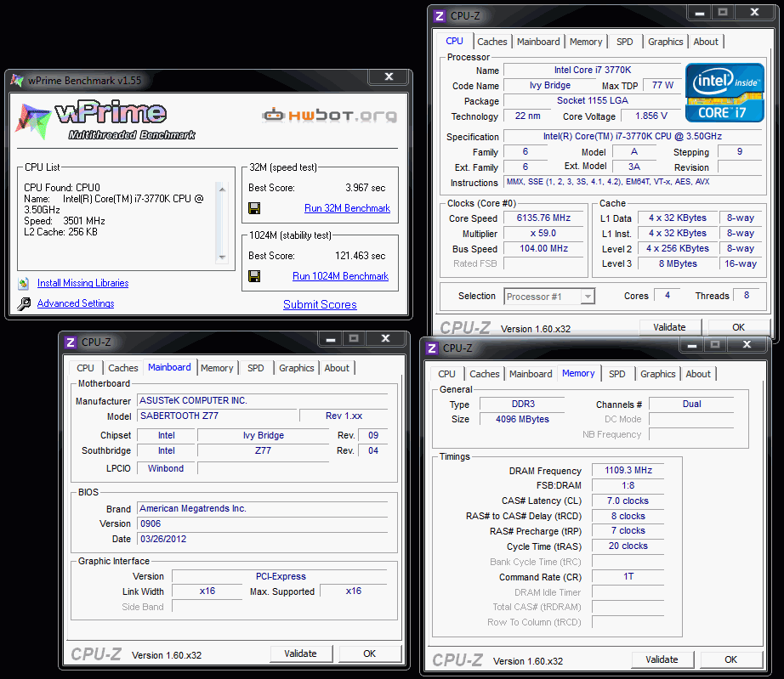The width and height of the screenshot is (784, 679).
Task: Click the BIOS date 03/26/2012
Action: pos(263,539)
